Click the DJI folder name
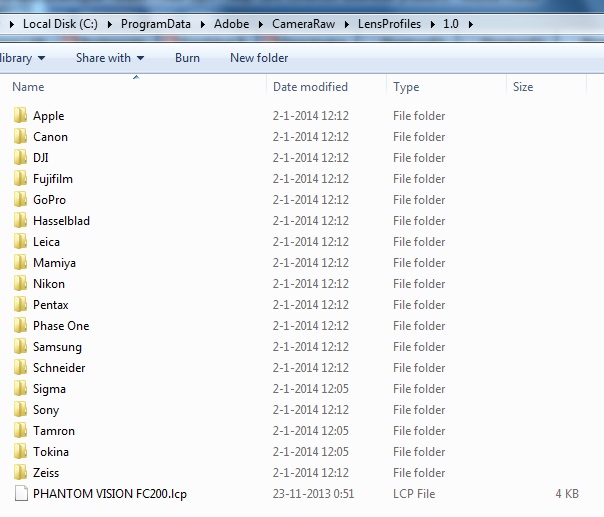The width and height of the screenshot is (604, 517). coord(40,158)
